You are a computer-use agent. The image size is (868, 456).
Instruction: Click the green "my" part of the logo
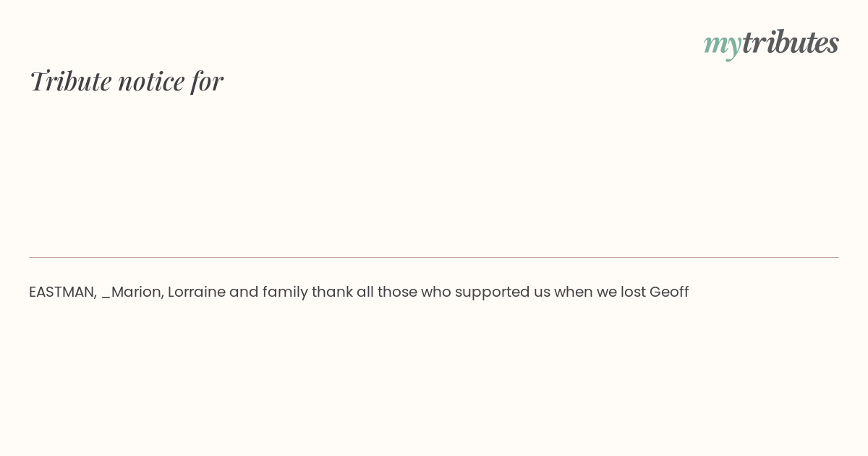(722, 43)
